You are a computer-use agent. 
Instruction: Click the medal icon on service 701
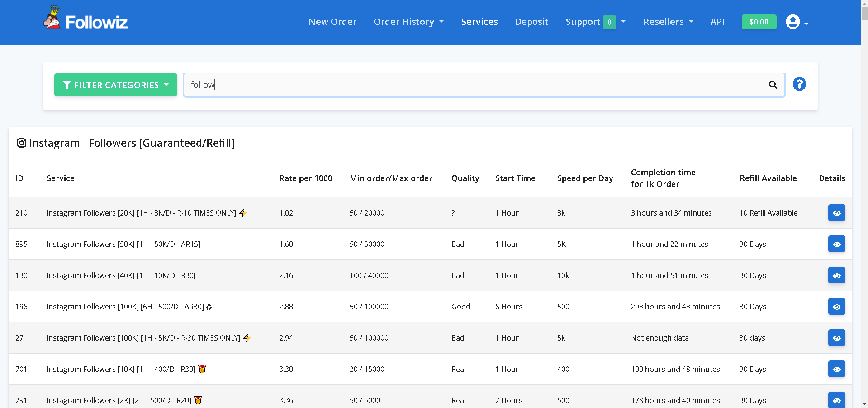202,369
